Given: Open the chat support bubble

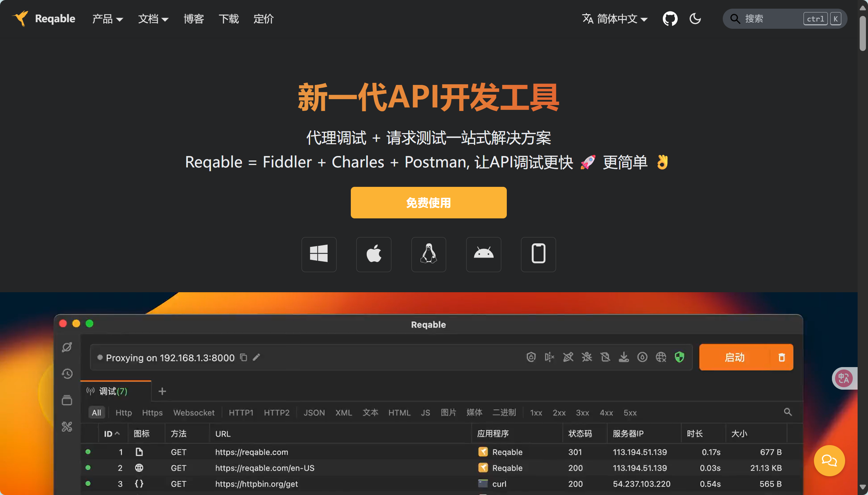Looking at the screenshot, I should pyautogui.click(x=829, y=460).
